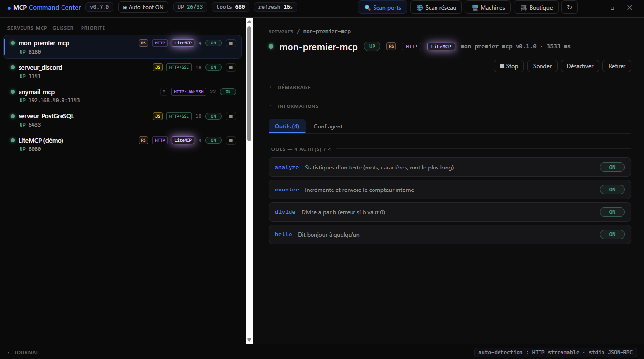
Task: Click the refresh icon button in top bar
Action: click(x=569, y=7)
